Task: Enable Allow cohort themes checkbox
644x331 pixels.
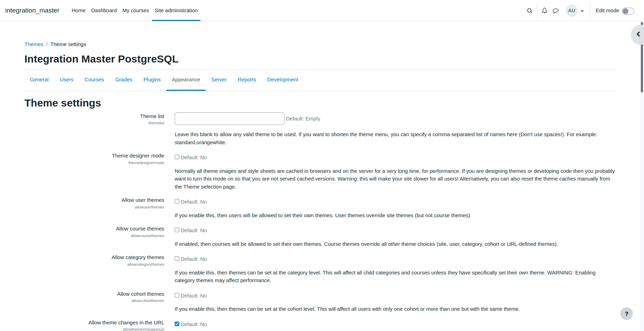Action: (x=177, y=295)
